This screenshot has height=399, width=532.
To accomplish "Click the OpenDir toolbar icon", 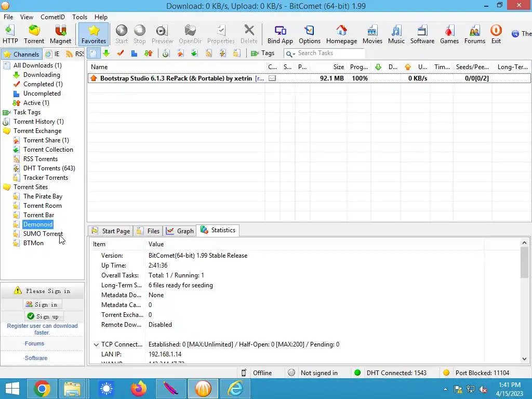I will pyautogui.click(x=190, y=34).
